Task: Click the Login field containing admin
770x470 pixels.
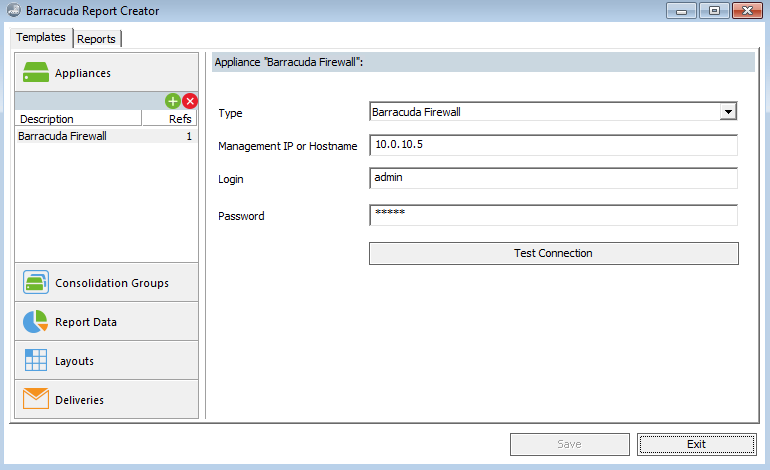Action: (x=553, y=178)
